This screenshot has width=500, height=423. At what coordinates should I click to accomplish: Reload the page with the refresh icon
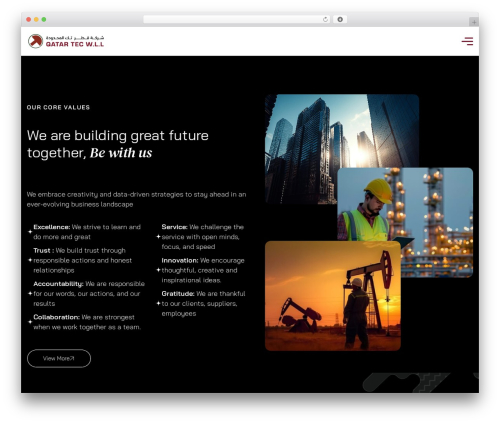click(325, 20)
